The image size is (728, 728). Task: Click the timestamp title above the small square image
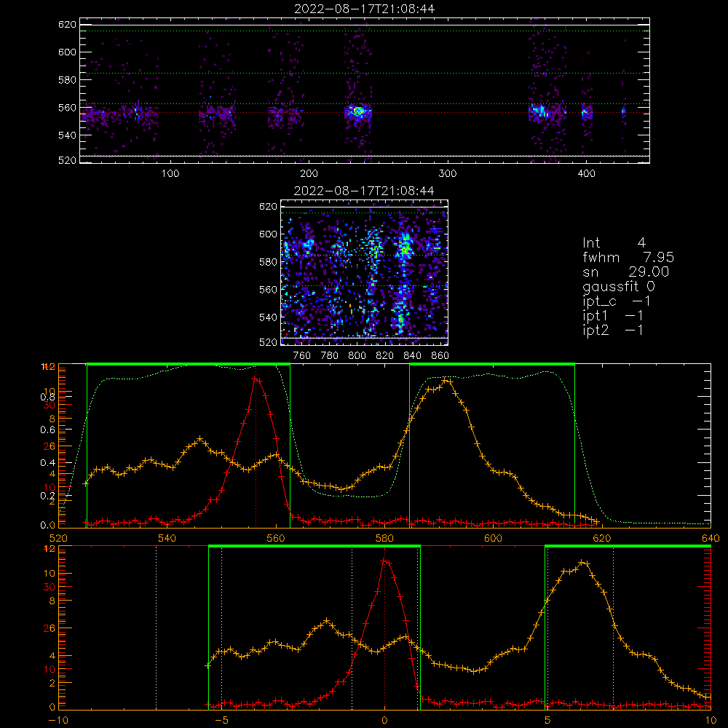364,191
